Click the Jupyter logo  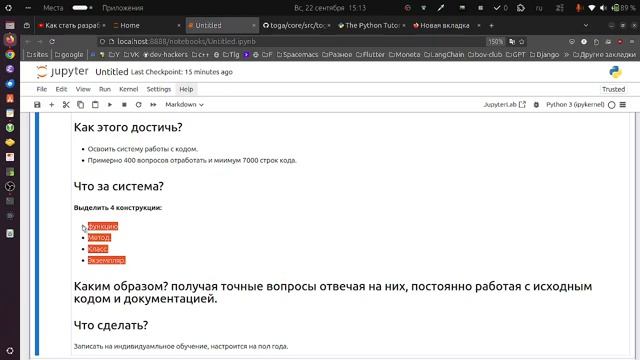click(x=62, y=72)
